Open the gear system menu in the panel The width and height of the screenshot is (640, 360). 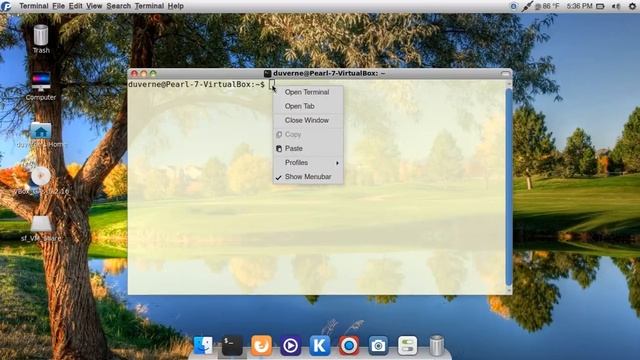point(632,6)
